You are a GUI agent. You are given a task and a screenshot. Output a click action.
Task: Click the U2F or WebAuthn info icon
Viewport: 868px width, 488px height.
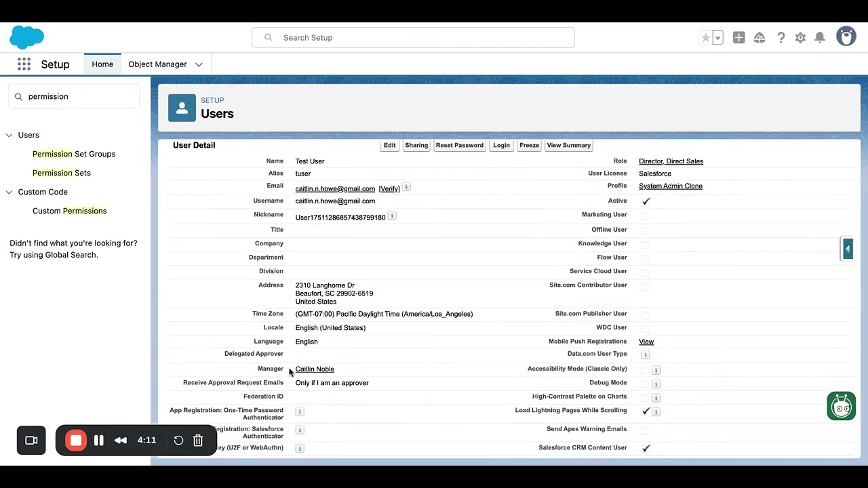tap(300, 448)
